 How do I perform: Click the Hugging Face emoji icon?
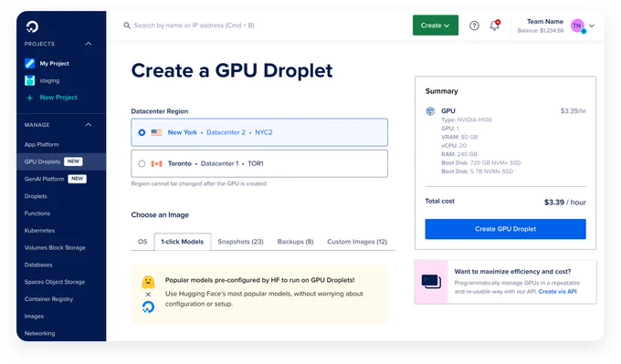tap(148, 282)
